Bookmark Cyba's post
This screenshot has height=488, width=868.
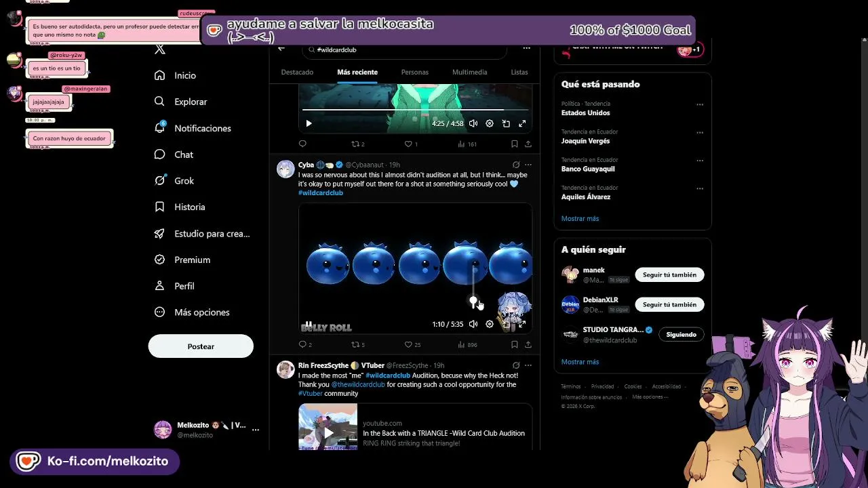[x=515, y=344]
